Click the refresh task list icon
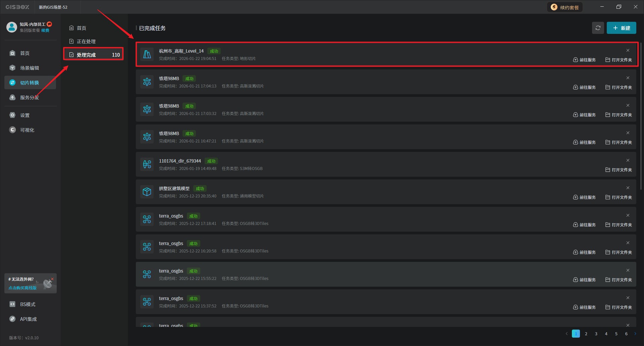The width and height of the screenshot is (644, 346). (598, 28)
